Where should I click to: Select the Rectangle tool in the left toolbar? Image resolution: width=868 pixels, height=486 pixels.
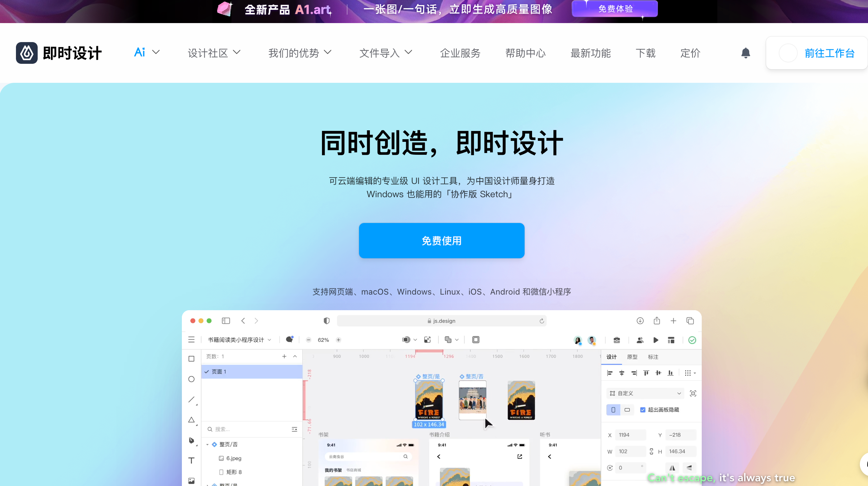coord(191,358)
